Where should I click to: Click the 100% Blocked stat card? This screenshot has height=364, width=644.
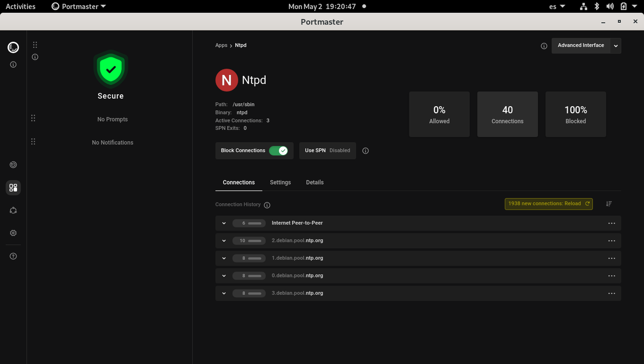[576, 114]
